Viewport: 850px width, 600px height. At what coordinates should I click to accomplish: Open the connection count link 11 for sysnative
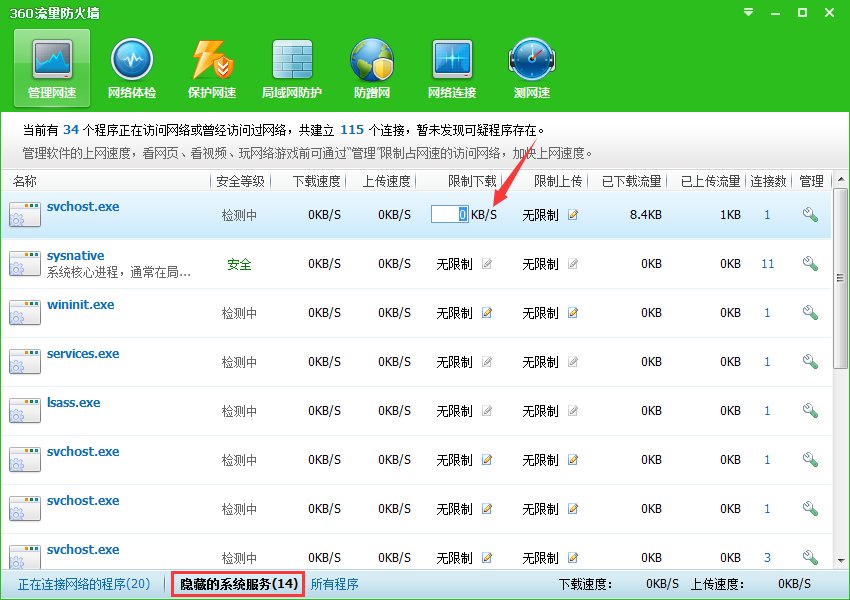click(767, 263)
